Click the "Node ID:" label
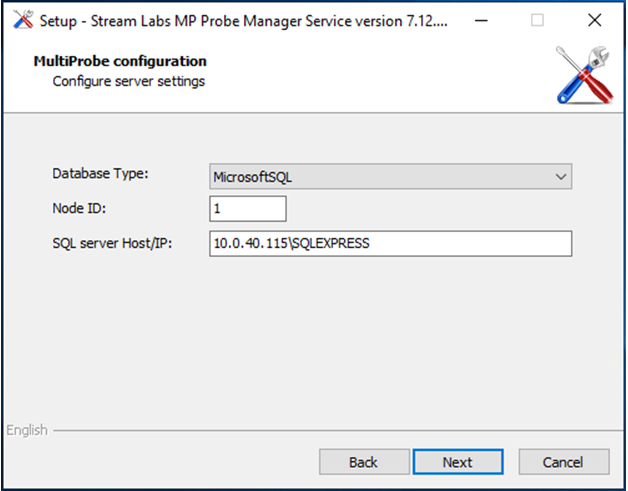Image resolution: width=628 pixels, height=491 pixels. pyautogui.click(x=79, y=207)
